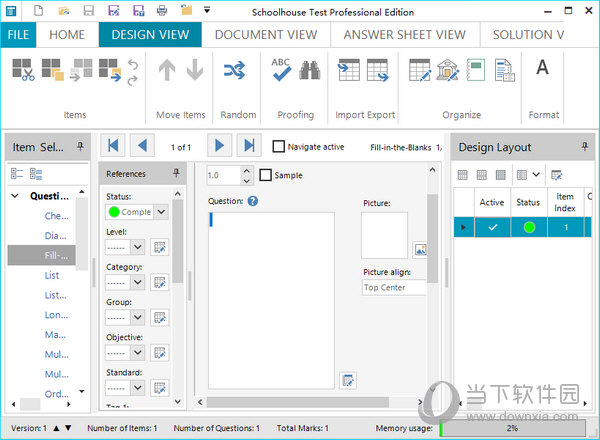Image resolution: width=600 pixels, height=440 pixels.
Task: Click the New document icon in title bar
Action: pyautogui.click(x=39, y=10)
